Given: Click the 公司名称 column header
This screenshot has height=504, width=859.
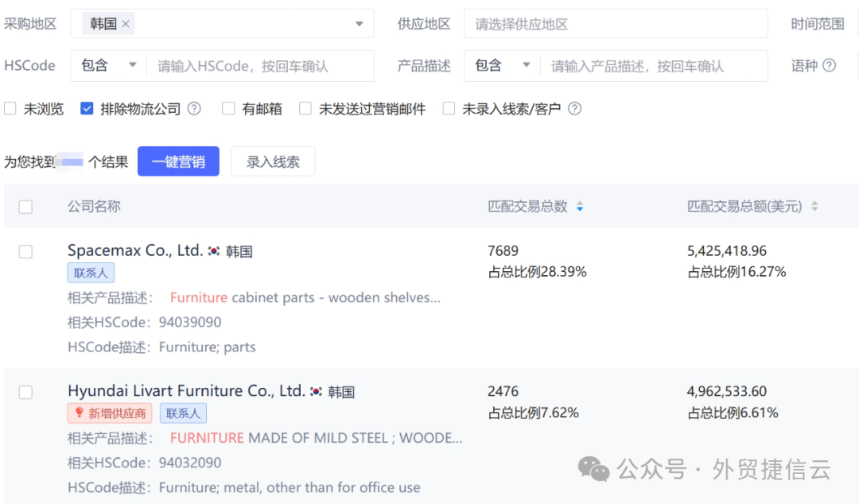Looking at the screenshot, I should [94, 207].
